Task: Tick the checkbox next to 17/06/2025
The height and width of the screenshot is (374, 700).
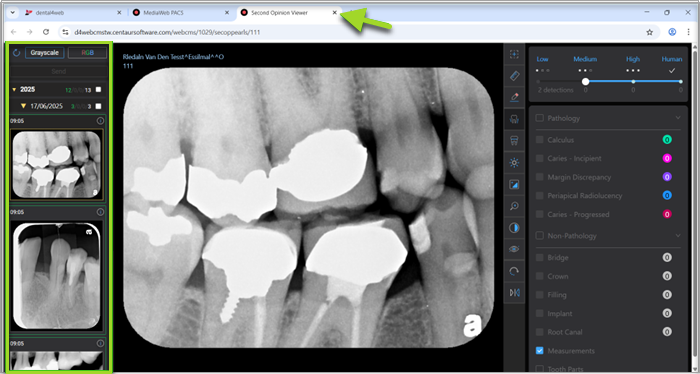Action: (x=98, y=106)
